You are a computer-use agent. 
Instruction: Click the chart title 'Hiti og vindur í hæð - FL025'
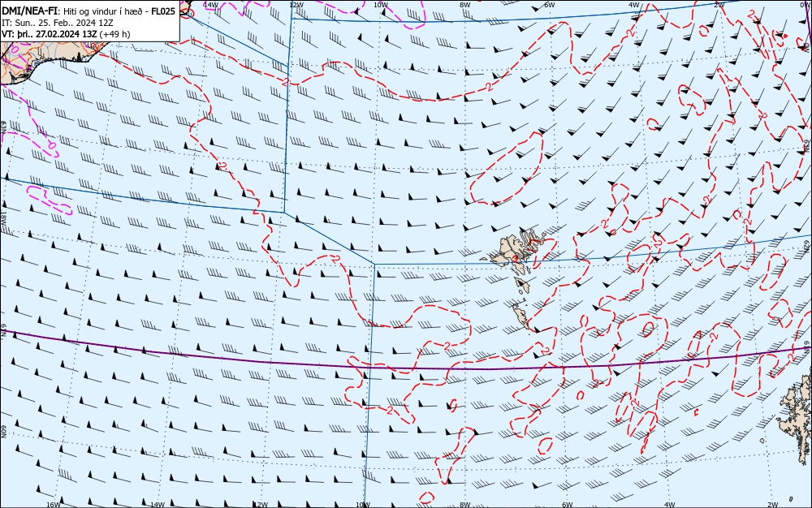coord(119,11)
